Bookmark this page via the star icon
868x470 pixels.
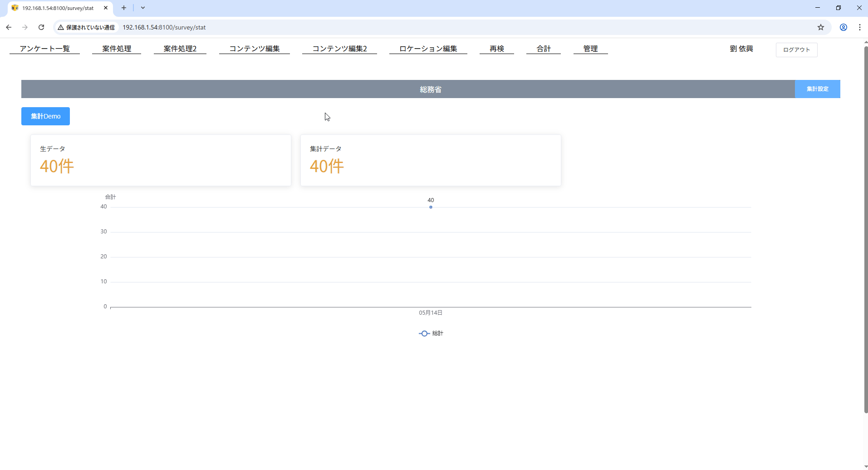(821, 27)
